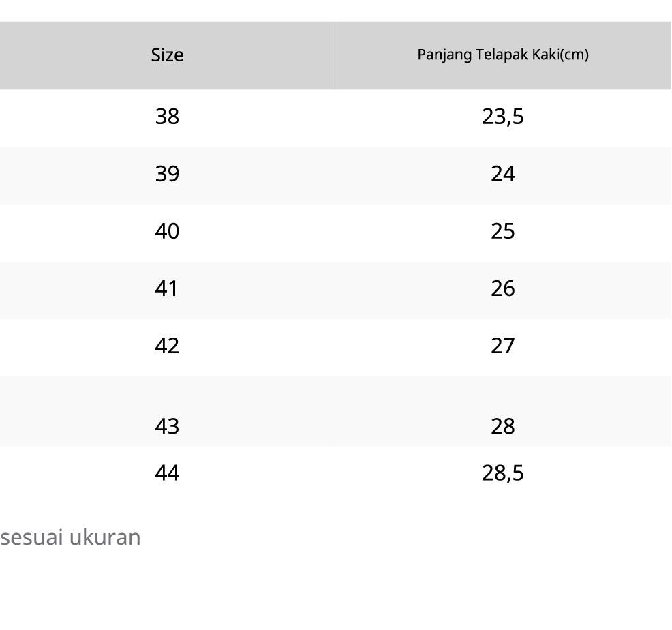The height and width of the screenshot is (630, 672).
Task: Select the Panjang Telapak Kaki(cm) header
Action: [x=502, y=55]
